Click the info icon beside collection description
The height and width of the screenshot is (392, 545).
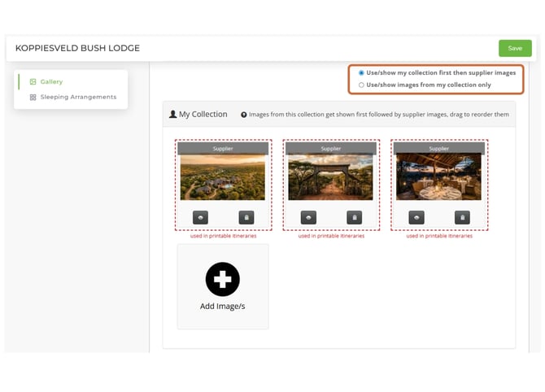click(244, 115)
